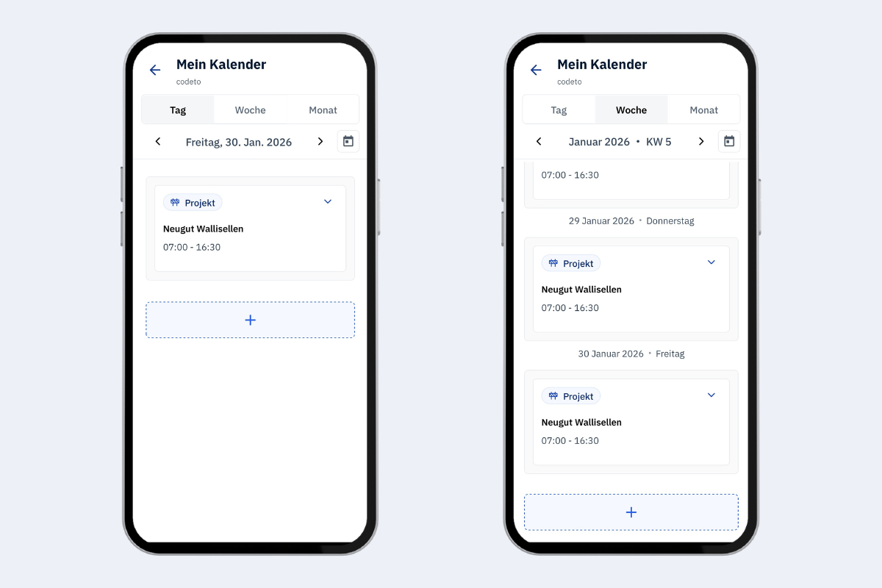Expand the Freitag 30 Januar Projekt card
The image size is (882, 588).
point(711,395)
